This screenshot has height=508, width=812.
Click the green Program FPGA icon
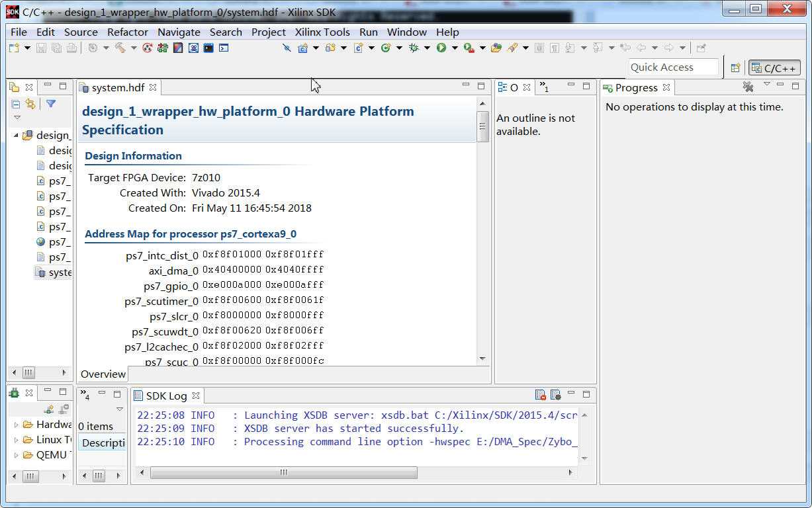[163, 48]
